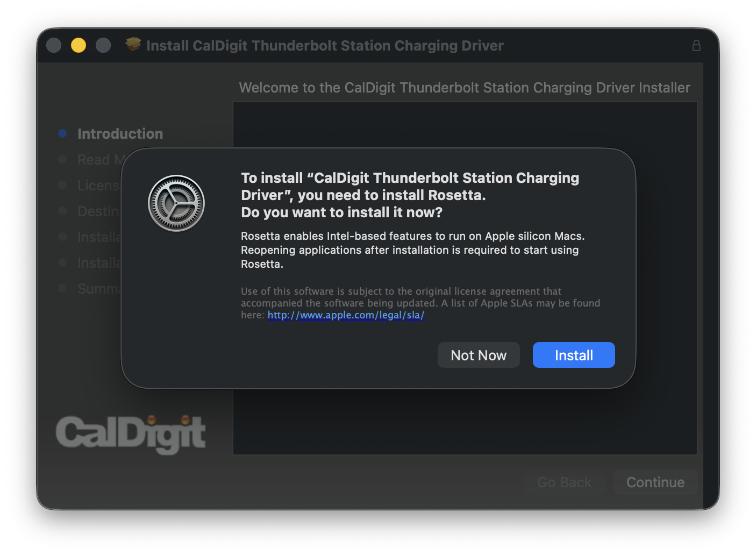Screen dimensions: 756x555
Task: Click the System Preferences gear icon
Action: [176, 203]
